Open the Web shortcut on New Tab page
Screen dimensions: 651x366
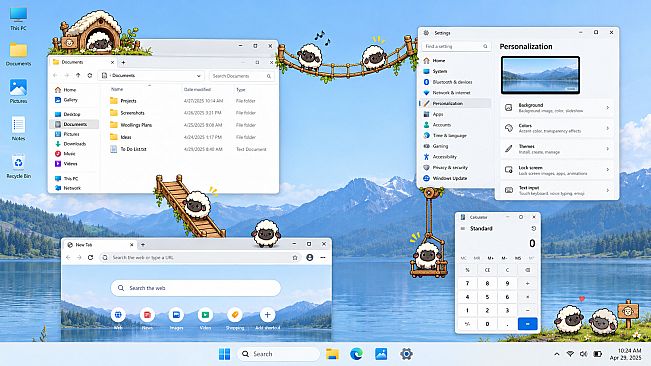pos(118,315)
